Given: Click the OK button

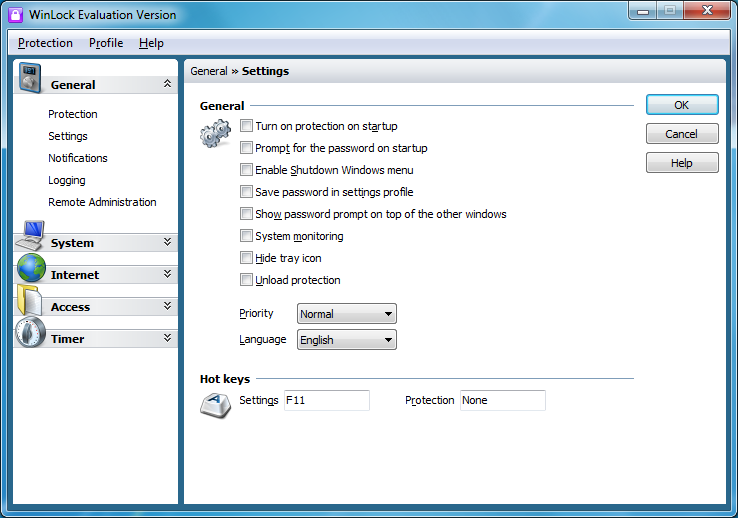Looking at the screenshot, I should pyautogui.click(x=682, y=105).
